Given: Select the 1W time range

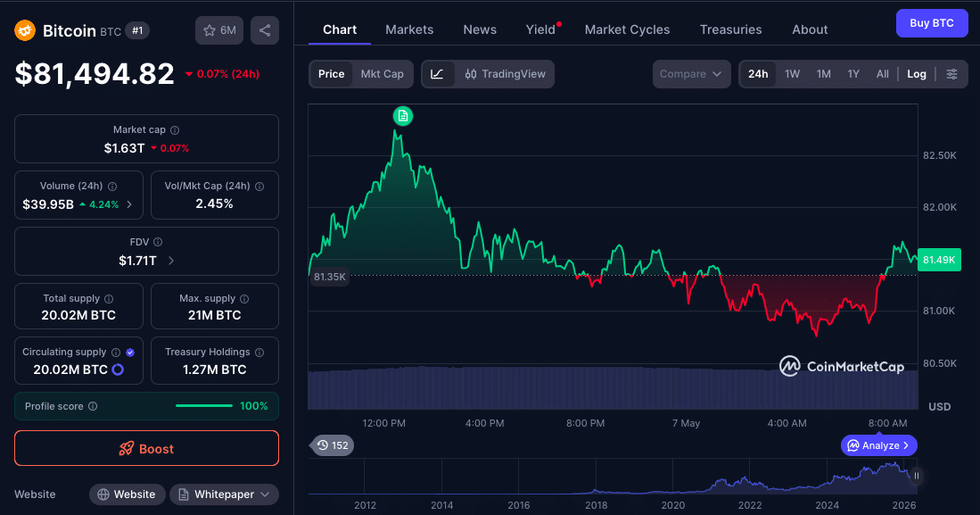Looking at the screenshot, I should click(793, 74).
